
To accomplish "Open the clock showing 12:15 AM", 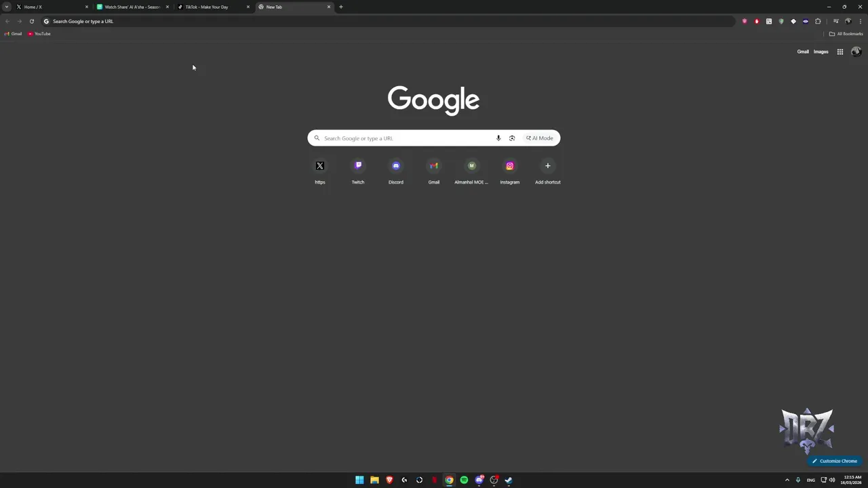I will (x=852, y=480).
